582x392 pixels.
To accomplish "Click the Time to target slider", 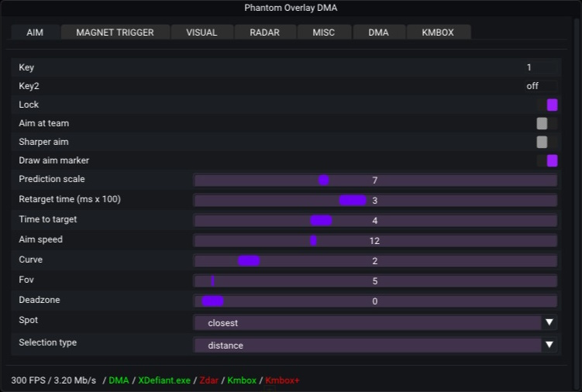I will click(375, 221).
